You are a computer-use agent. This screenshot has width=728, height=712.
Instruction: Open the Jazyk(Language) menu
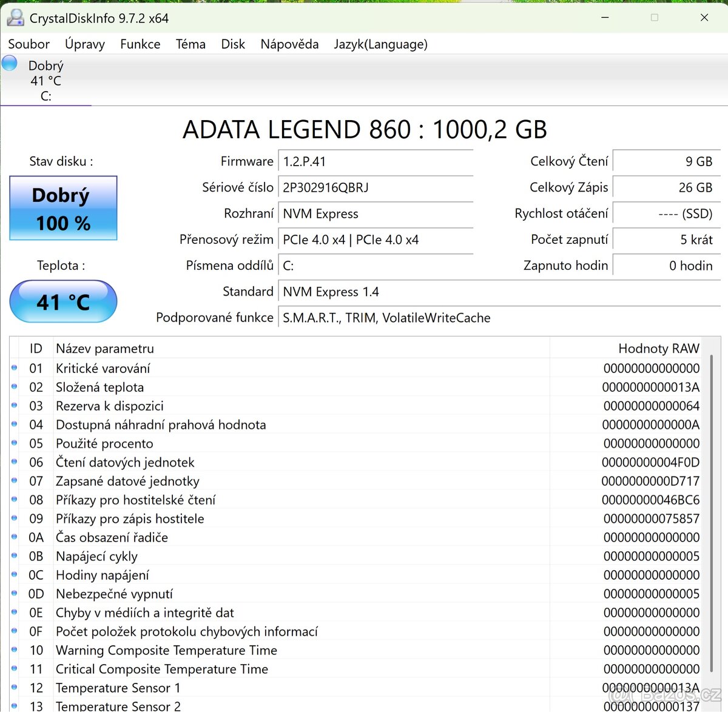[380, 44]
